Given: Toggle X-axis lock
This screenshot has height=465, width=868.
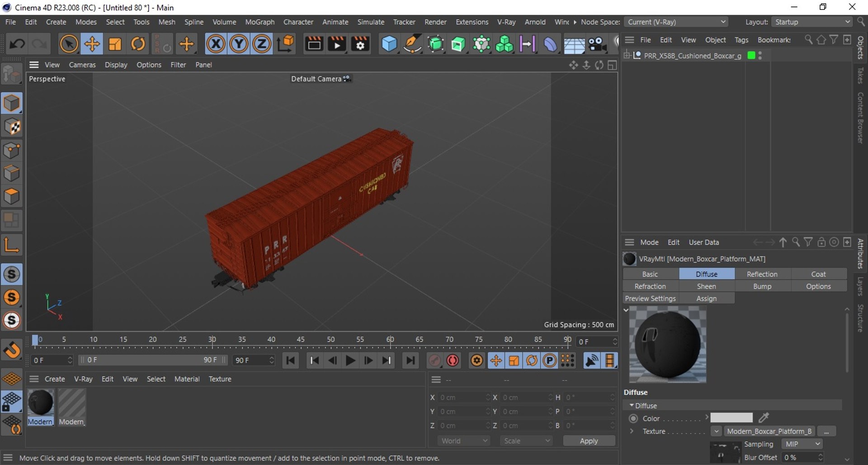Looking at the screenshot, I should pyautogui.click(x=216, y=44).
